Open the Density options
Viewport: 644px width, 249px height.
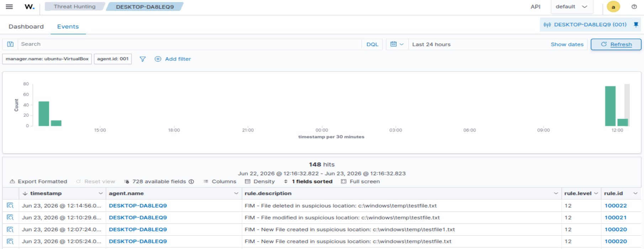click(260, 181)
